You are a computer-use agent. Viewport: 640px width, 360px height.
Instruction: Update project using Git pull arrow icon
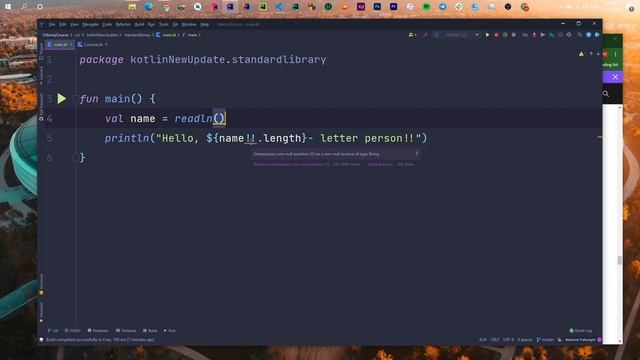pyautogui.click(x=534, y=35)
